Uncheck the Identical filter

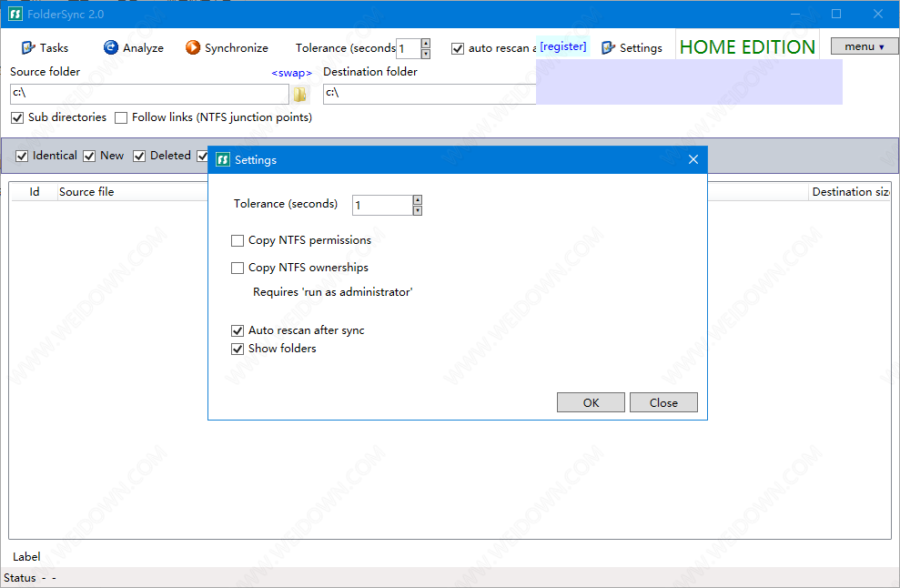tap(22, 156)
